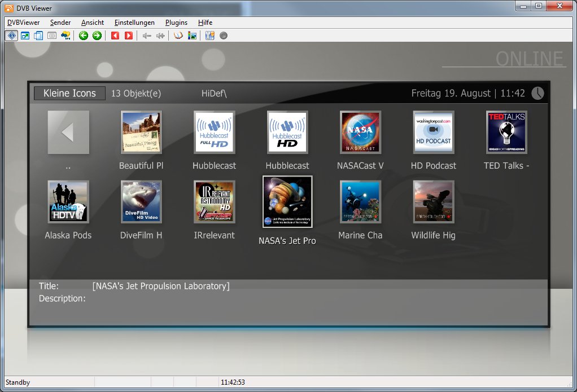Open the washingtonpost HD Podcast thumbnail
This screenshot has height=392, width=577.
pyautogui.click(x=434, y=133)
